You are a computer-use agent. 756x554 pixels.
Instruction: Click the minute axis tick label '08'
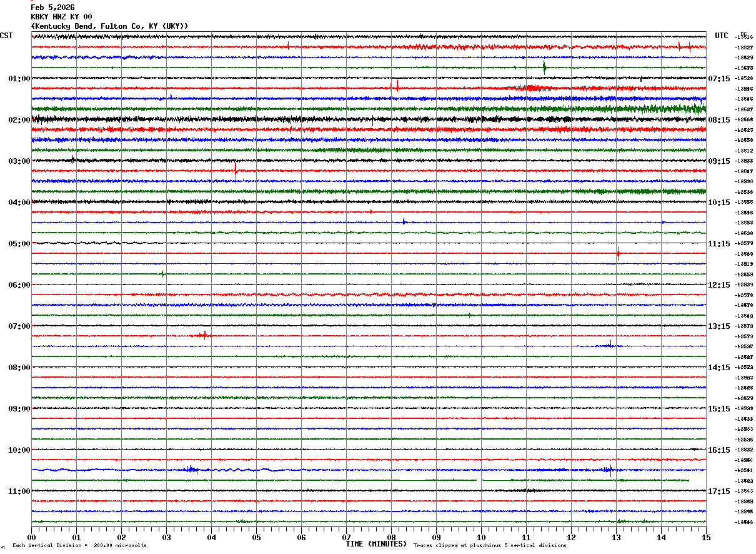[391, 537]
